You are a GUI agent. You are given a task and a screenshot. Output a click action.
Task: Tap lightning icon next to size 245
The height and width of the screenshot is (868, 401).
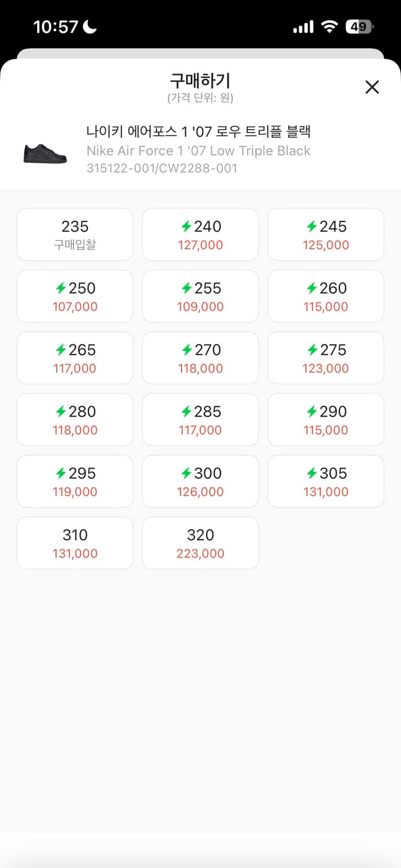click(x=312, y=227)
